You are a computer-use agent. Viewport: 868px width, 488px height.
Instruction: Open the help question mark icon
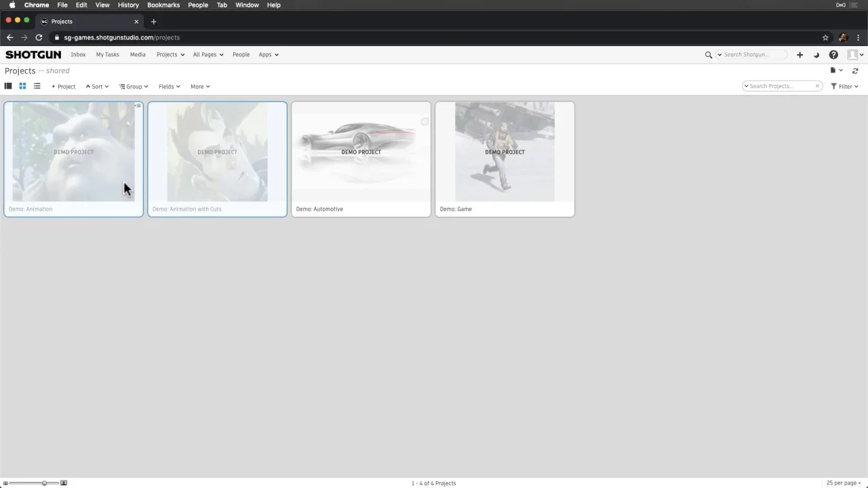[x=833, y=55]
